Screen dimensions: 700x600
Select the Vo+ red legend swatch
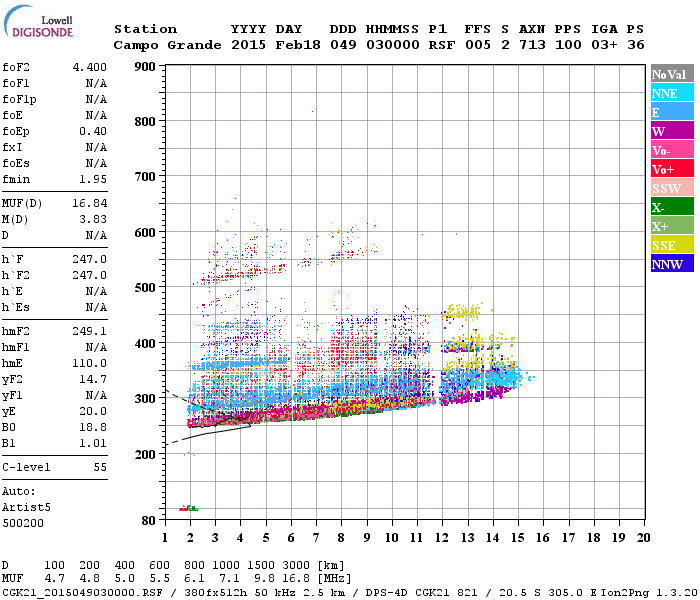[672, 169]
